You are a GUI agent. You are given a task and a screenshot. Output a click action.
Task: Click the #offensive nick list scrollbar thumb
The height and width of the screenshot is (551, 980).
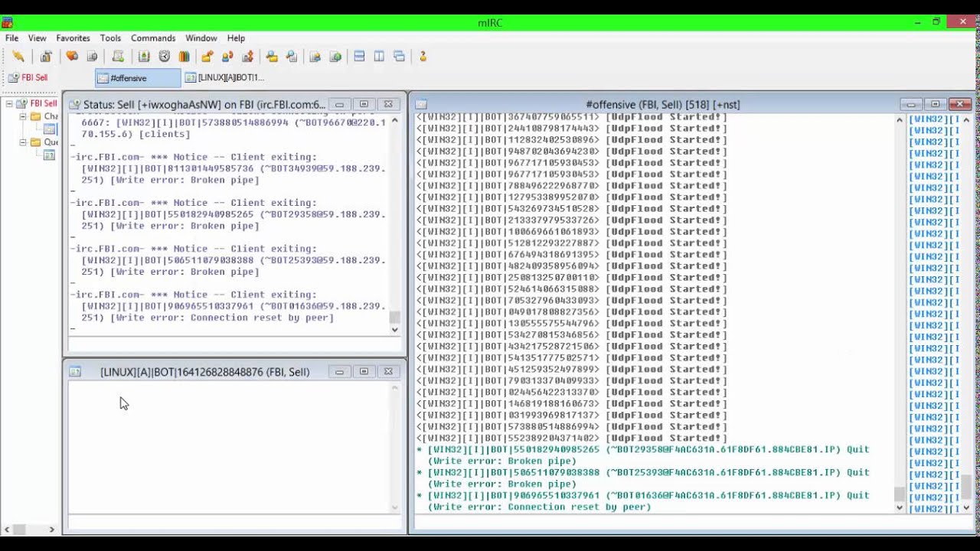pyautogui.click(x=966, y=485)
